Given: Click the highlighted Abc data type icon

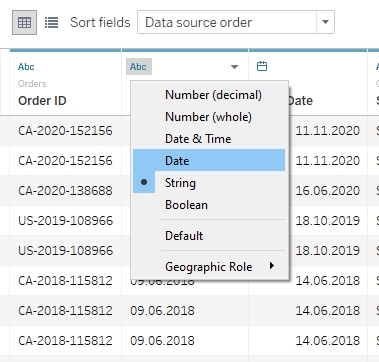Looking at the screenshot, I should [x=139, y=67].
